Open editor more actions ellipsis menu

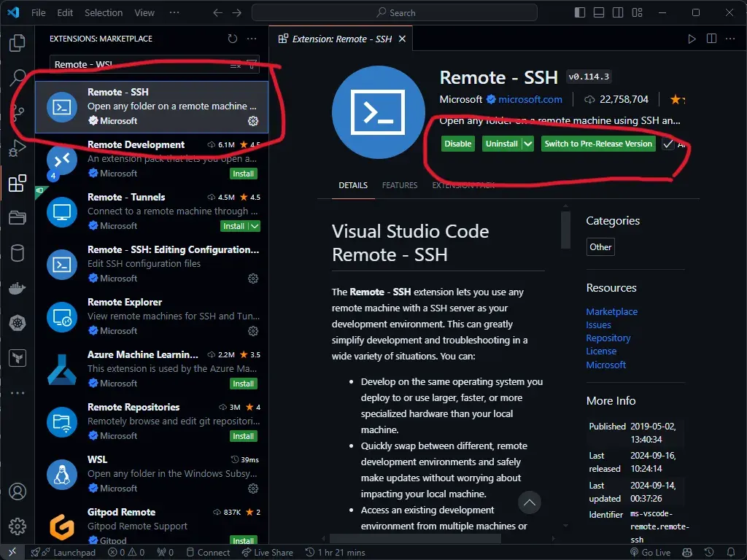(730, 39)
